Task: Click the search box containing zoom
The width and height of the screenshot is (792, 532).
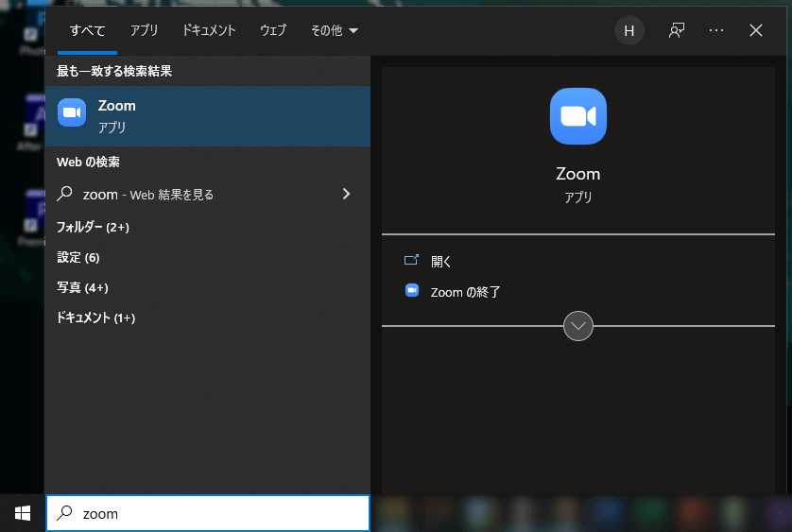Action: point(217,513)
